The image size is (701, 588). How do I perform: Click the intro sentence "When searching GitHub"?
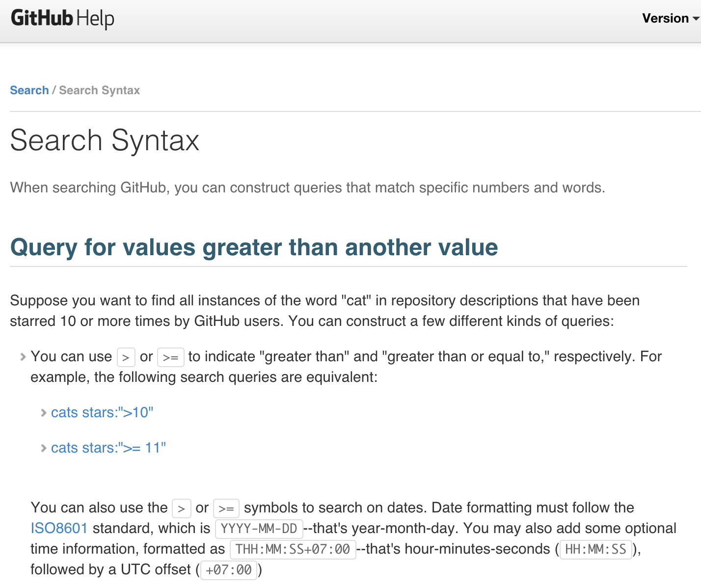point(307,187)
